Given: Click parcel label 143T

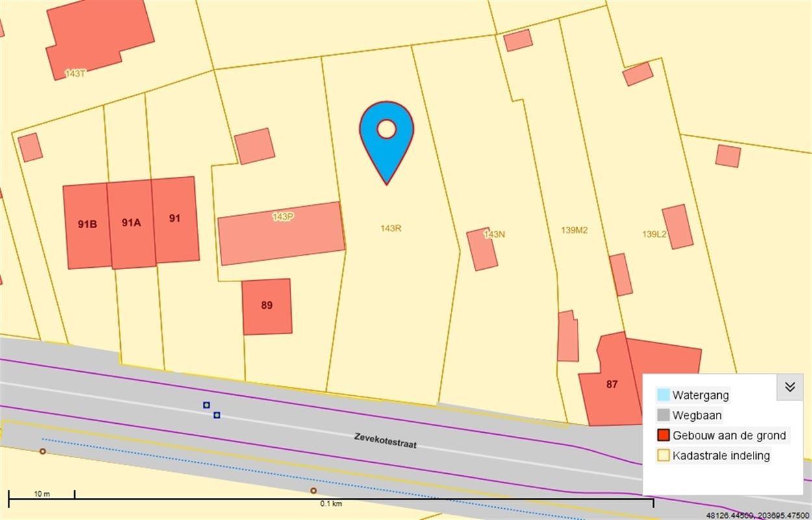Looking at the screenshot, I should click(75, 73).
